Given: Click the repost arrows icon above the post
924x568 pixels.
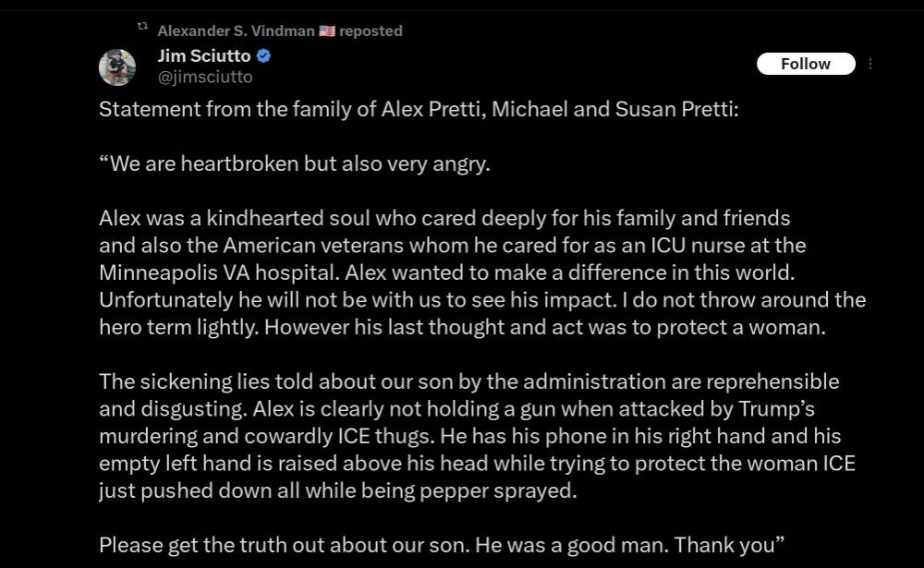Looking at the screenshot, I should pyautogui.click(x=142, y=27).
